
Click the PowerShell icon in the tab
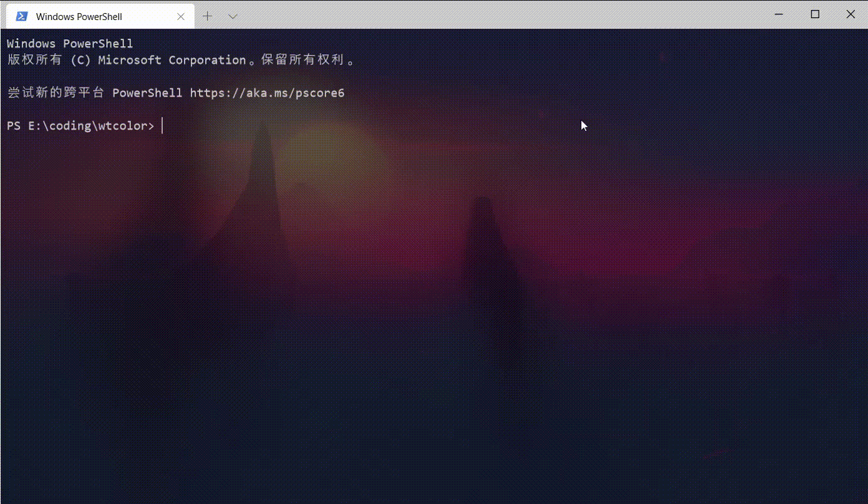coord(22,17)
